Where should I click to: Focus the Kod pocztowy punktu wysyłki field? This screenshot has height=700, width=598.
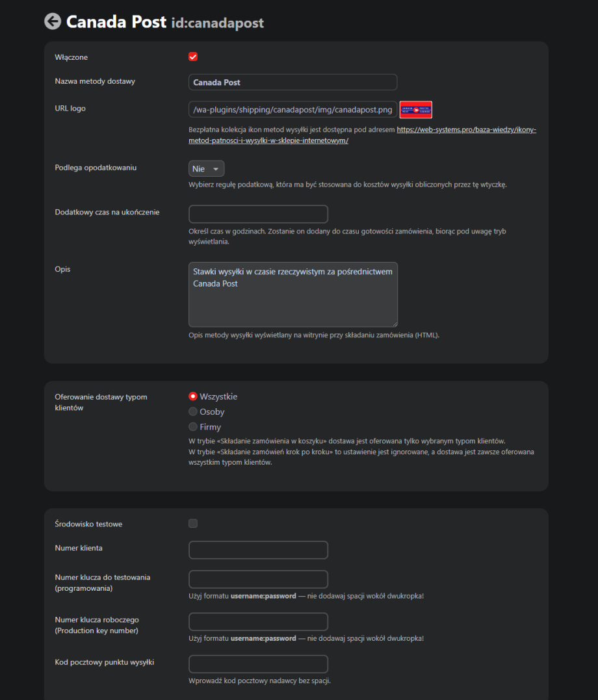[258, 664]
